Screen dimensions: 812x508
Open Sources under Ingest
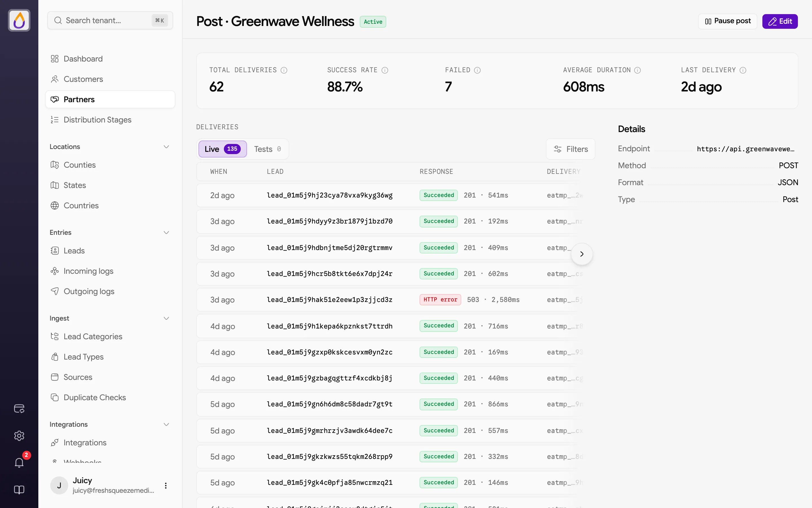(x=110, y=377)
